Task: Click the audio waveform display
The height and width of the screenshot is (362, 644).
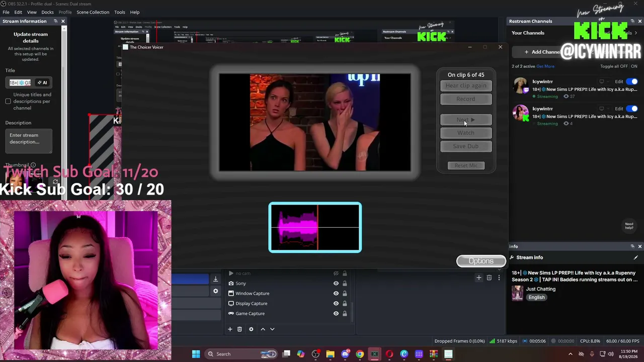Action: coord(315,227)
